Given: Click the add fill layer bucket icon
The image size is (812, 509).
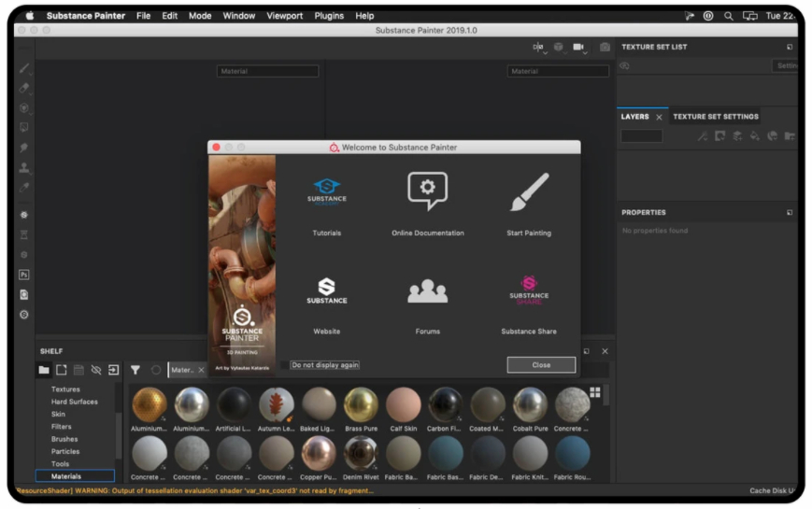Looking at the screenshot, I should point(754,136).
